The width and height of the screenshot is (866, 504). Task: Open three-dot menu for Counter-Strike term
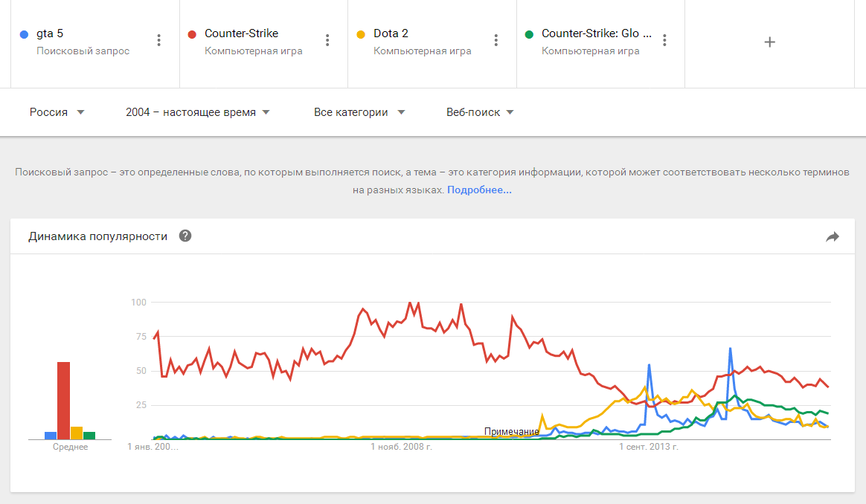point(327,41)
